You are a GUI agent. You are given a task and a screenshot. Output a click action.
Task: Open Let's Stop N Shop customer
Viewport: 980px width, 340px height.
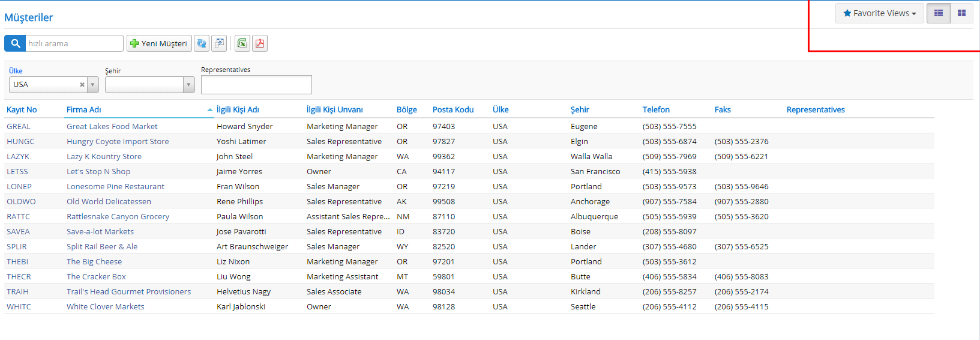coord(98,171)
